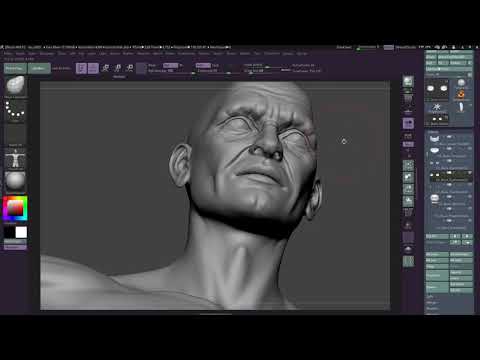Select the black secondary color swatch

point(9,232)
